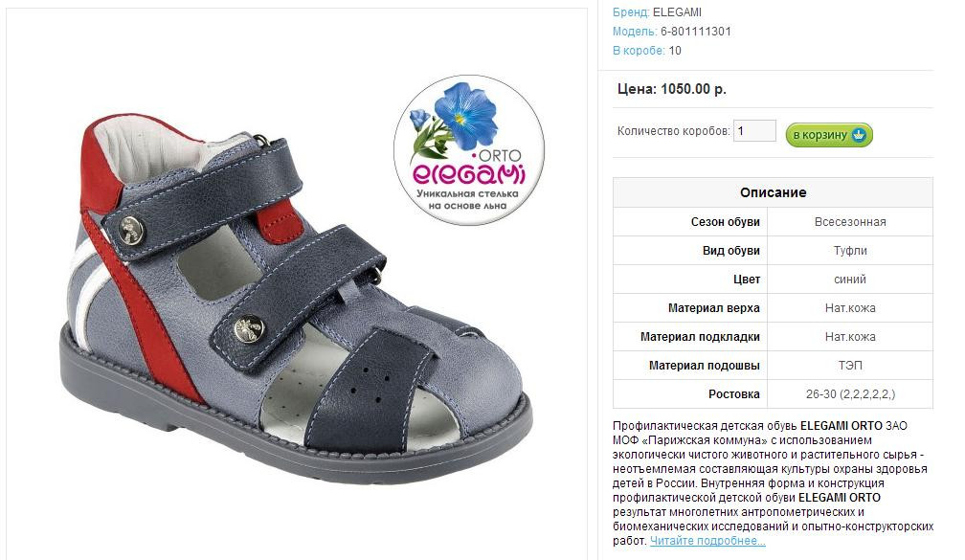
Task: Click the Материал подошвы ТЭП value
Action: [x=850, y=366]
